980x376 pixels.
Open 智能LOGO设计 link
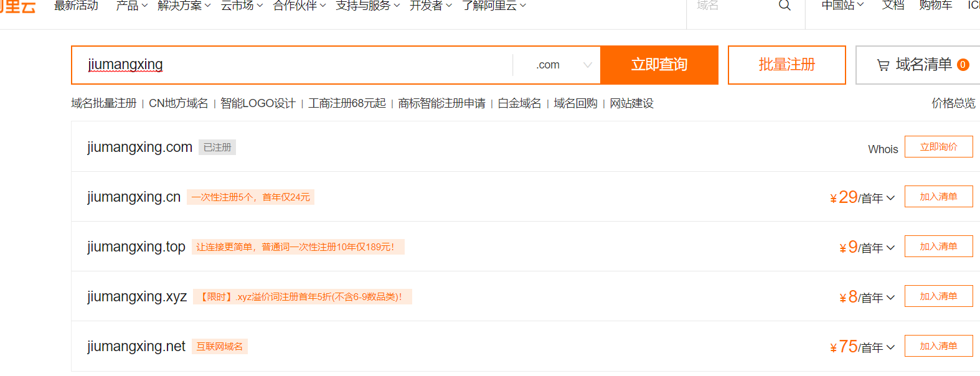(258, 103)
